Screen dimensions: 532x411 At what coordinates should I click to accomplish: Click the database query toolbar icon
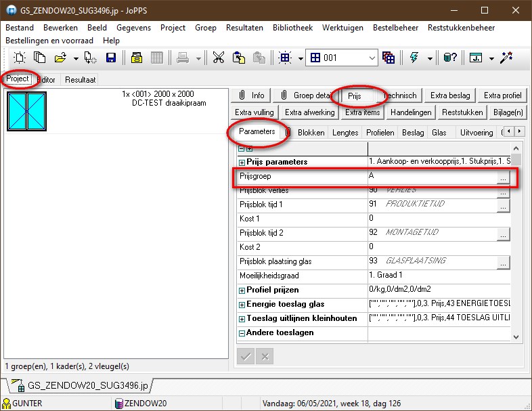450,58
